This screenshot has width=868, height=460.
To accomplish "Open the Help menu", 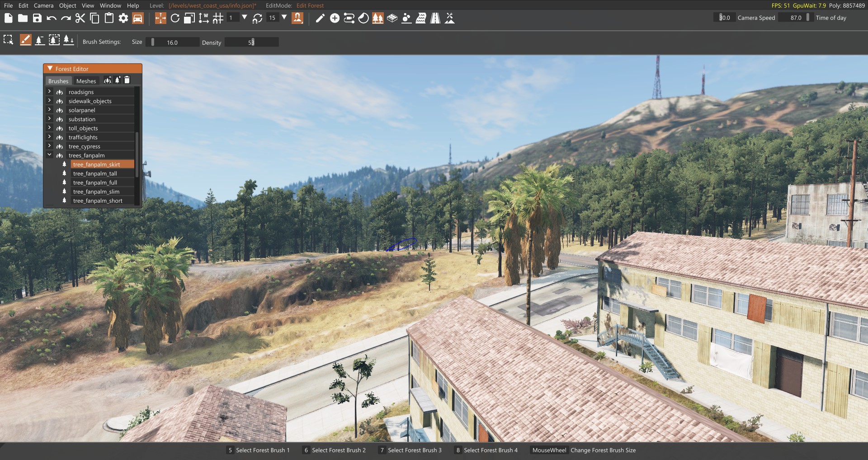I will [133, 5].
